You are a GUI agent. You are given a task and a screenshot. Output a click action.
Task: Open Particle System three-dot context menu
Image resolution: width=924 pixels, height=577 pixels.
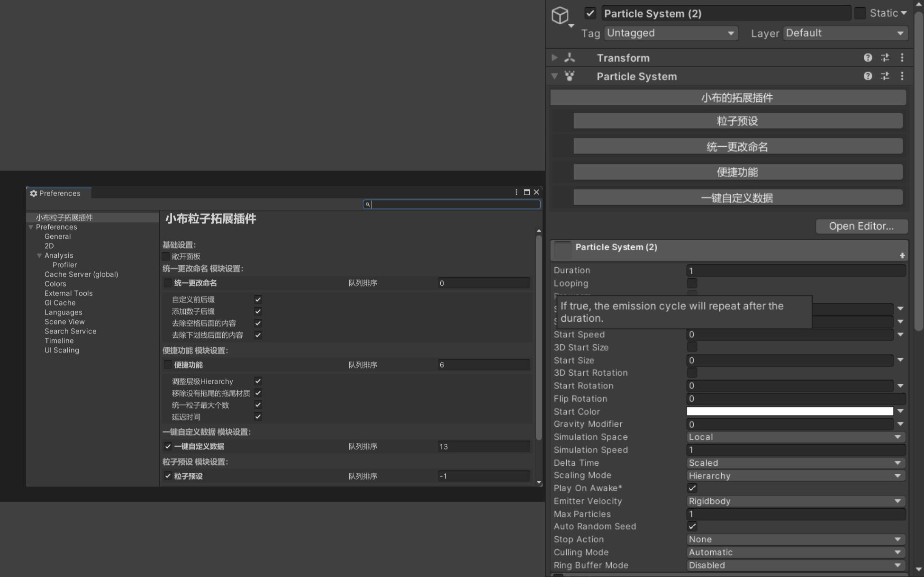[902, 76]
